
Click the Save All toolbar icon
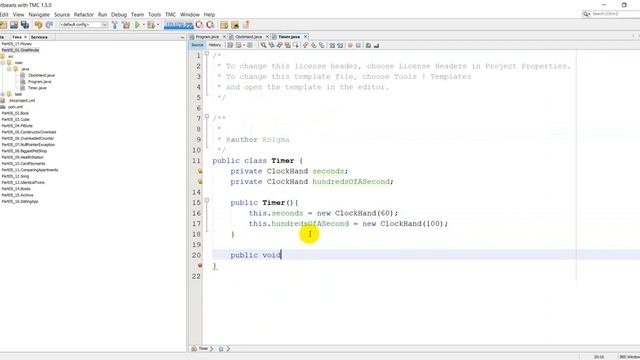tap(25, 25)
